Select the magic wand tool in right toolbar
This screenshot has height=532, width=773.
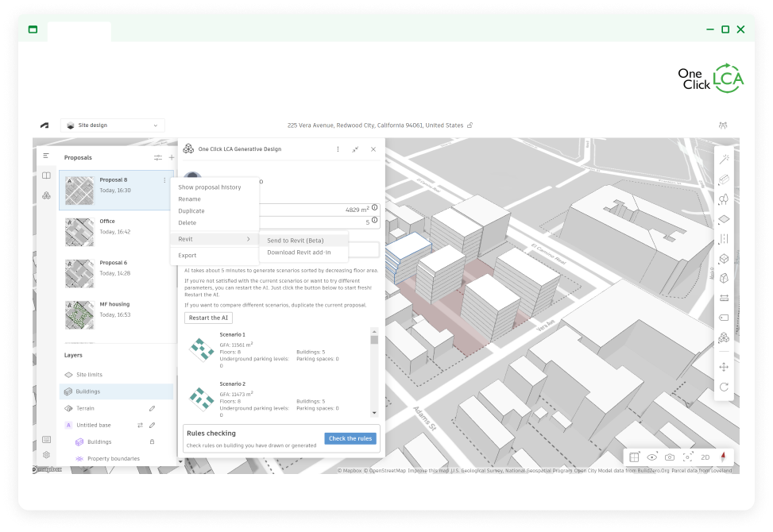tap(724, 159)
